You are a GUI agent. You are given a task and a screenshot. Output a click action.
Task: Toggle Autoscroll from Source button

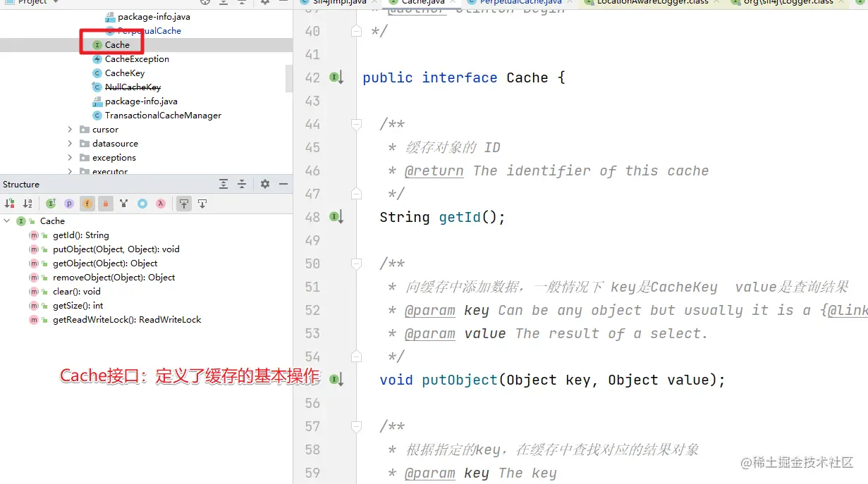point(202,204)
